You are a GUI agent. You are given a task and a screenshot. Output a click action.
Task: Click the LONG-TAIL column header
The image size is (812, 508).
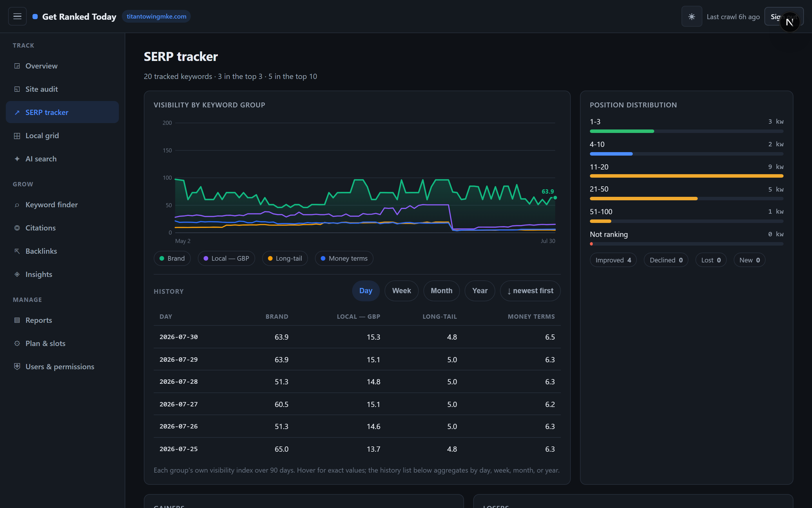pos(440,316)
